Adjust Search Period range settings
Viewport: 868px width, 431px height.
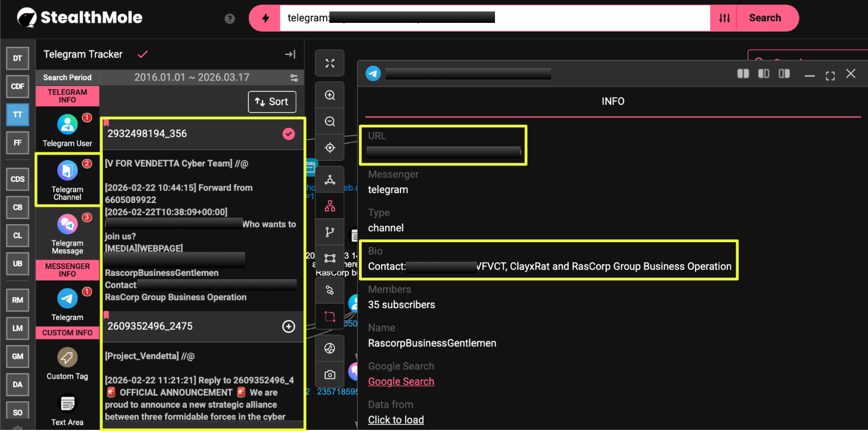(x=294, y=78)
